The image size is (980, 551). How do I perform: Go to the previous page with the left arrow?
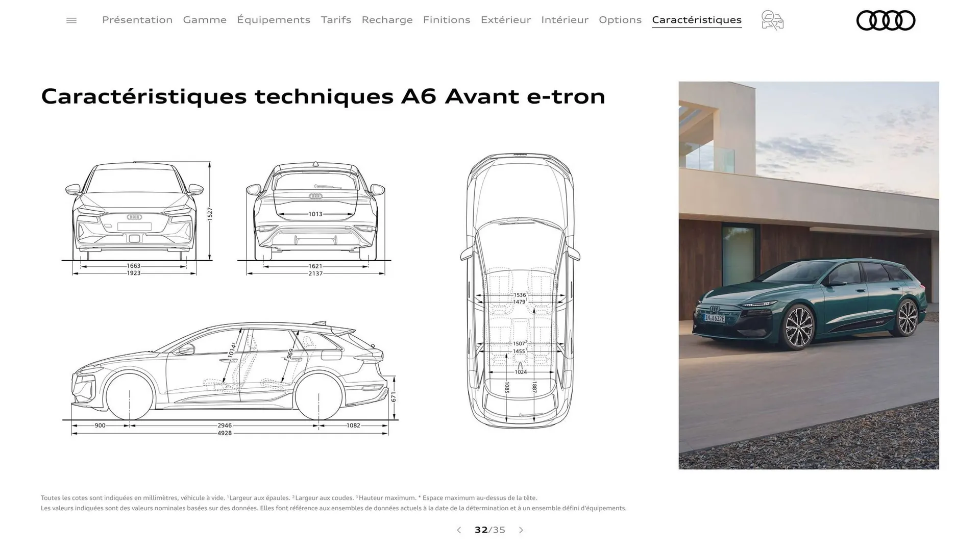pos(458,530)
